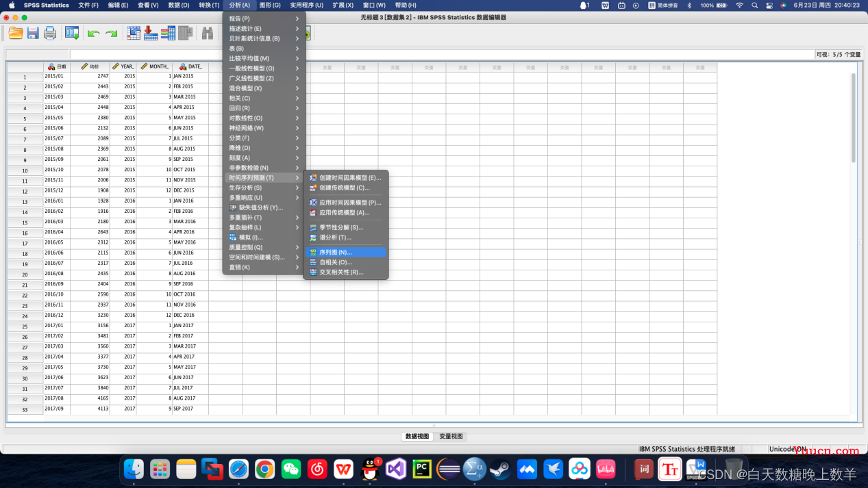Open PyCharm from the Dock

click(422, 469)
